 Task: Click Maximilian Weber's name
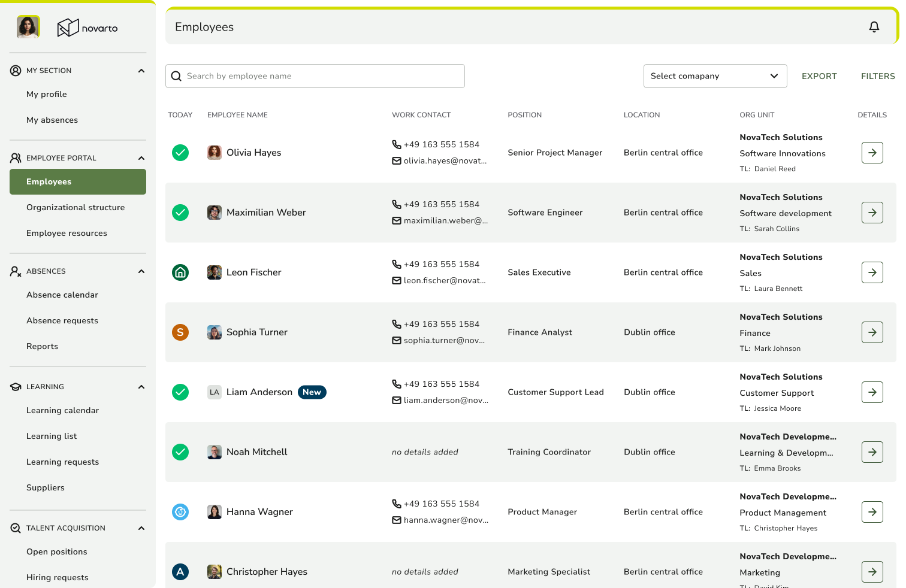click(x=266, y=213)
